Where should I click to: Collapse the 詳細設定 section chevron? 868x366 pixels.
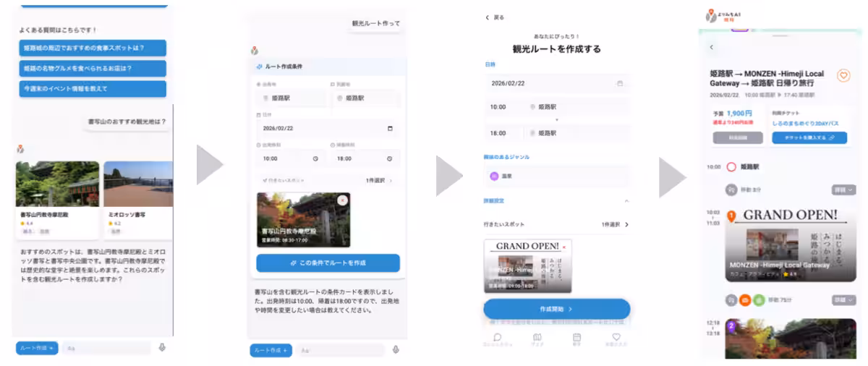pyautogui.click(x=626, y=201)
